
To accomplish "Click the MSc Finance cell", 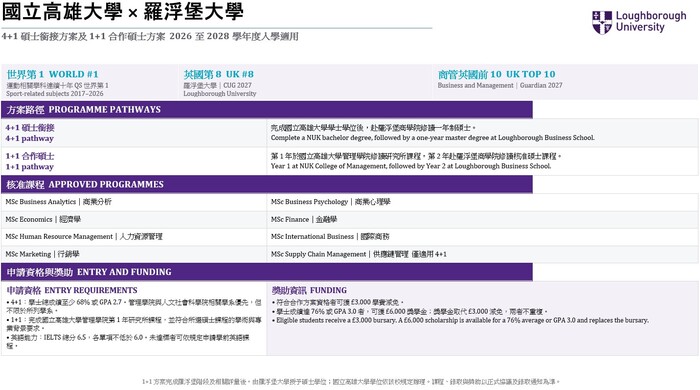I will tap(483, 220).
